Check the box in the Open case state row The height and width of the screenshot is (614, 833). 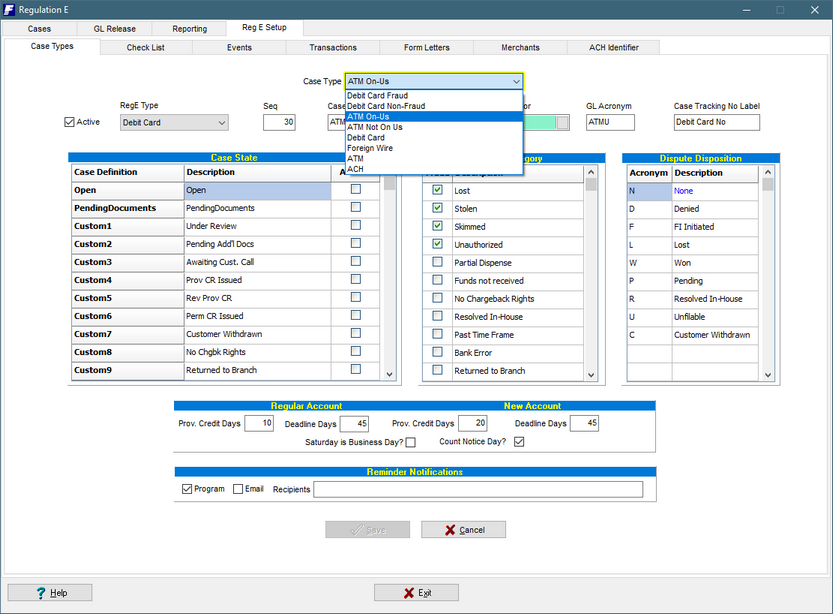pos(356,189)
